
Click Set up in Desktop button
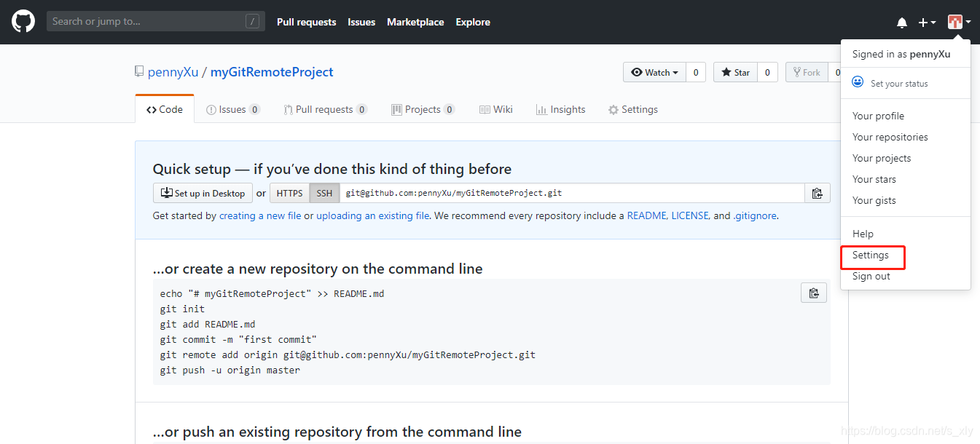203,193
